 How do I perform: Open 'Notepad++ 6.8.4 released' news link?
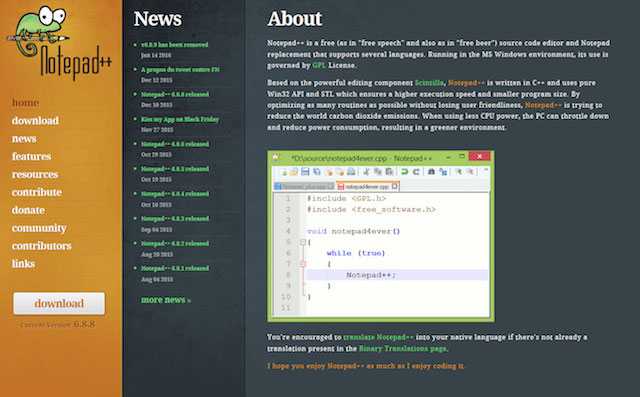(x=175, y=194)
